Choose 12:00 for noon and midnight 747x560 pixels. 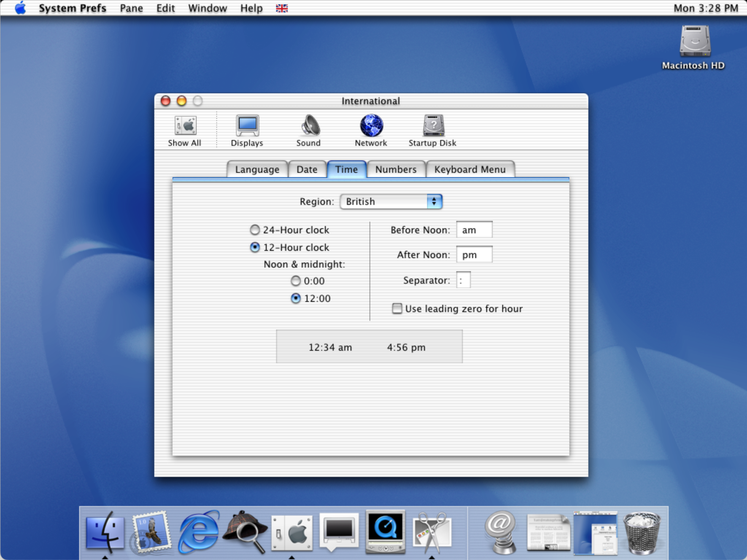[310, 299]
